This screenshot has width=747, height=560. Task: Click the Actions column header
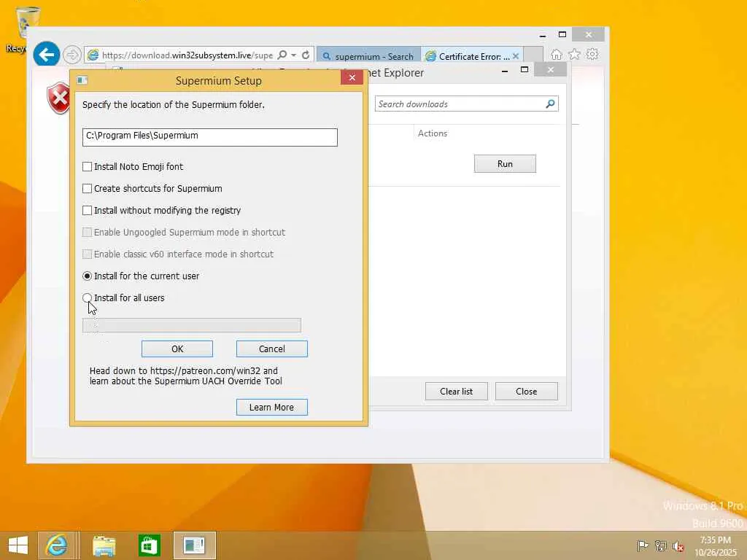[x=433, y=133]
